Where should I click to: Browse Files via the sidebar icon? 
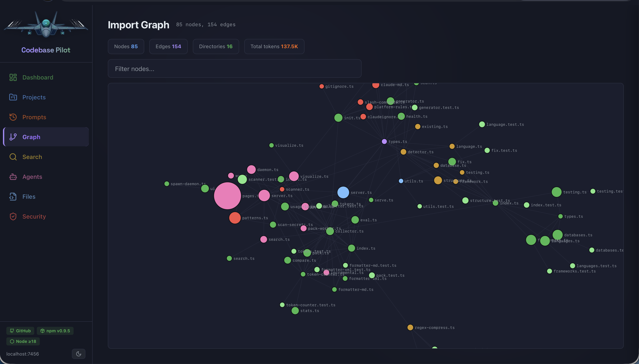(29, 197)
